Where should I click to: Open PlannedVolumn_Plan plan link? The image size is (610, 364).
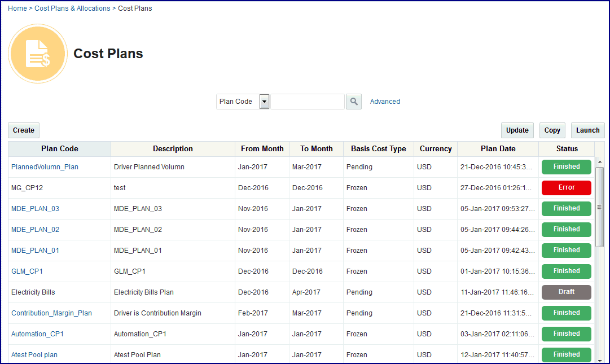tap(45, 167)
